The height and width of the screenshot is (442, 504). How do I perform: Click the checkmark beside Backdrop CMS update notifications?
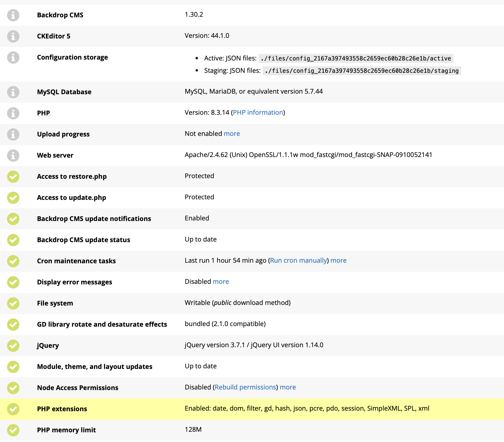(13, 219)
